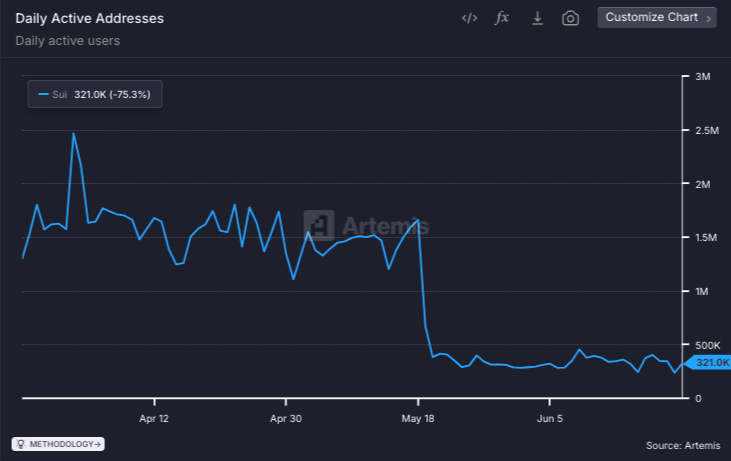Download chart data with the download icon
This screenshot has height=461, width=731.
point(537,18)
